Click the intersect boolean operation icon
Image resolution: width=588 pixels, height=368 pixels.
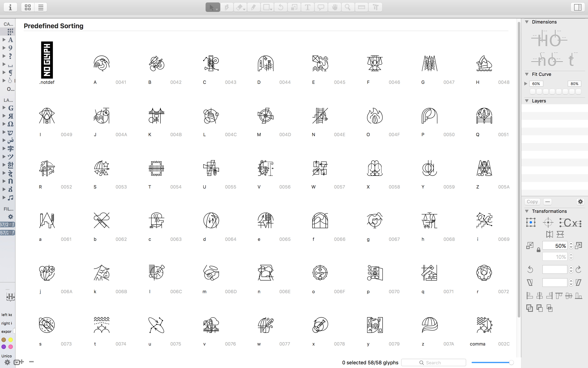549,308
